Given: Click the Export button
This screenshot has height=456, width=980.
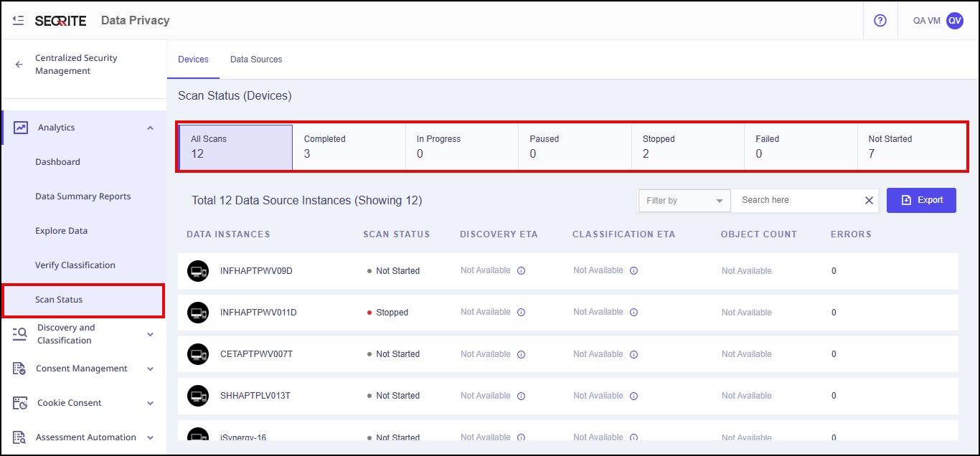Looking at the screenshot, I should point(921,200).
